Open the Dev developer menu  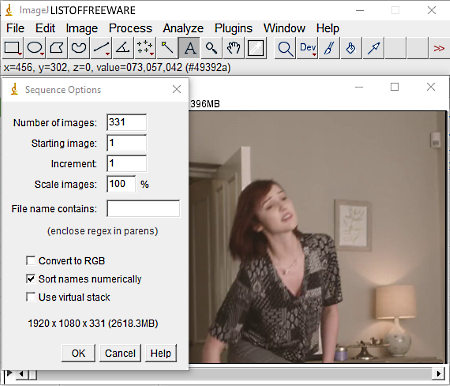pyautogui.click(x=307, y=48)
